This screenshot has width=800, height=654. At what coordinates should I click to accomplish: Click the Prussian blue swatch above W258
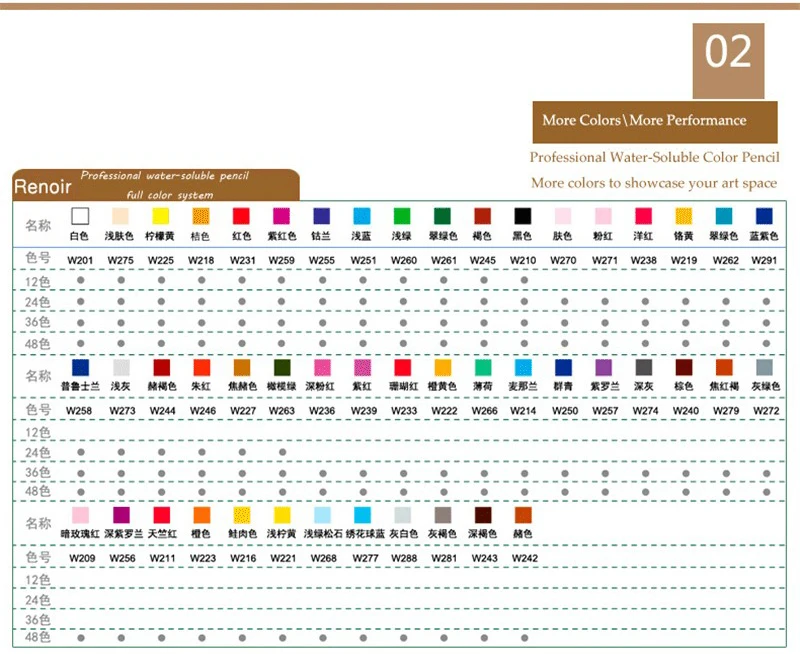(81, 367)
